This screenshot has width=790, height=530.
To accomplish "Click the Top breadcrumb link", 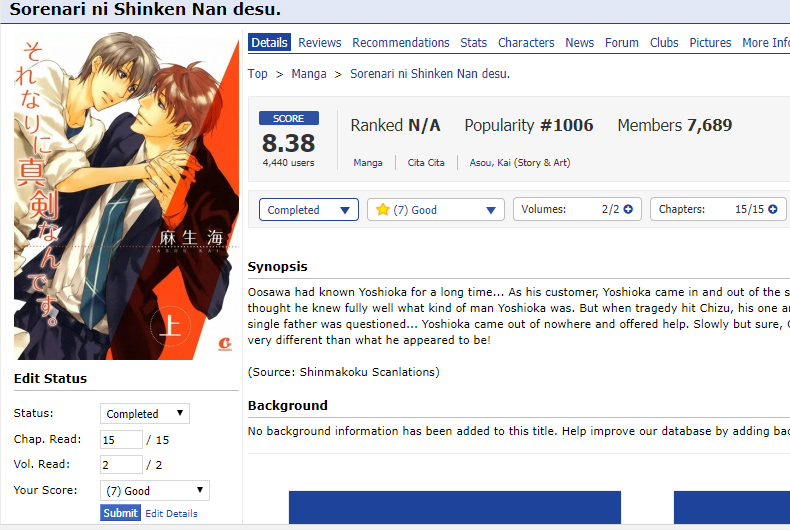I will pos(257,74).
